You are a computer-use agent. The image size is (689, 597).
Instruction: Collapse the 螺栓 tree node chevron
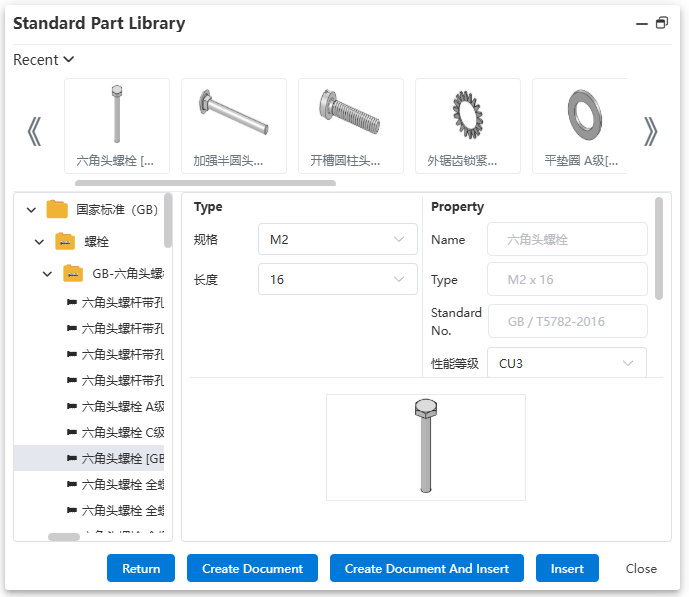pos(39,242)
